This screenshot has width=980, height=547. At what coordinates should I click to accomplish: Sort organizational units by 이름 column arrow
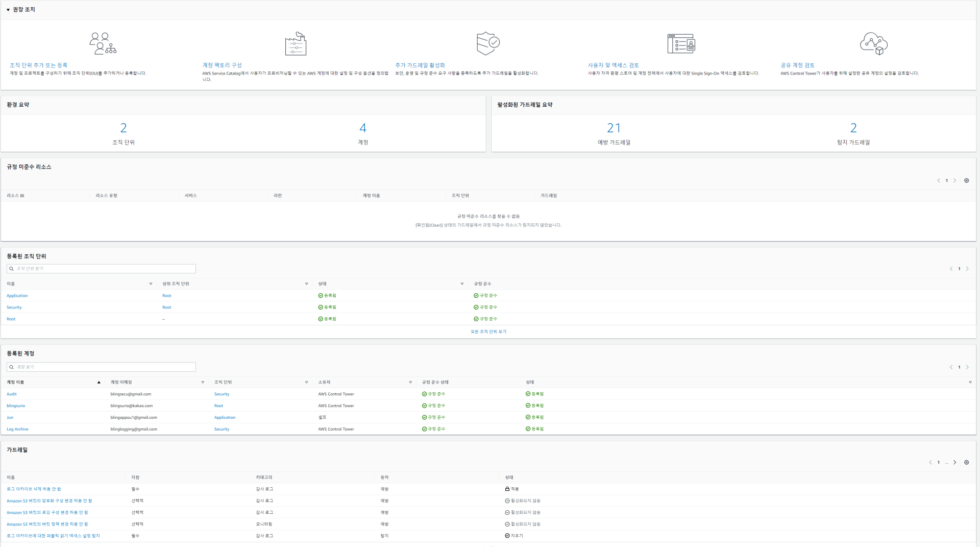pos(151,284)
